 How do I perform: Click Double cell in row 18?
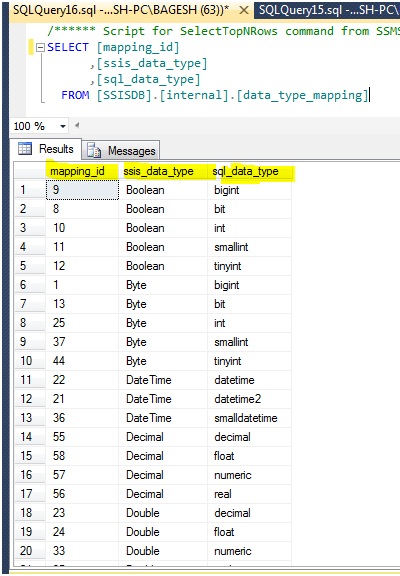pos(163,513)
